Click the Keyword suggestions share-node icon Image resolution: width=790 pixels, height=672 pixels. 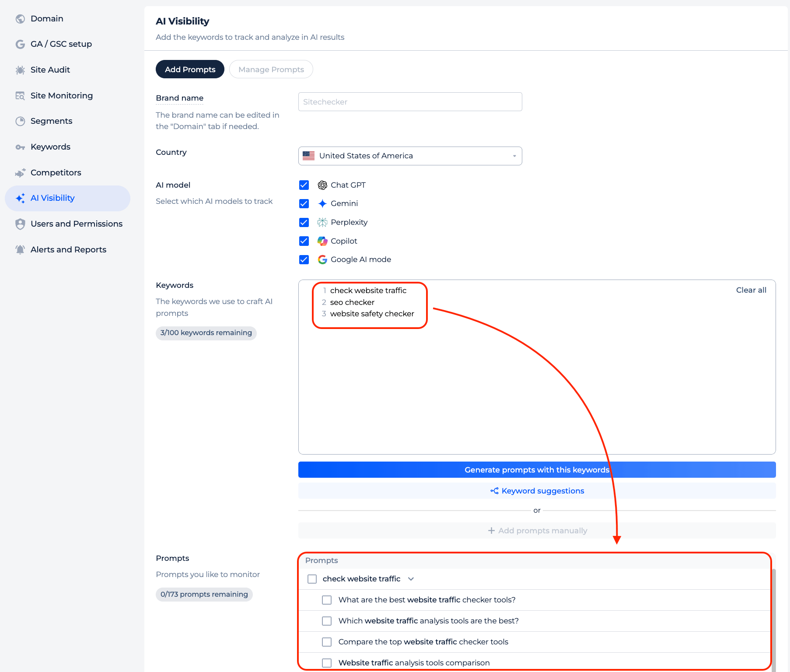[x=494, y=491]
